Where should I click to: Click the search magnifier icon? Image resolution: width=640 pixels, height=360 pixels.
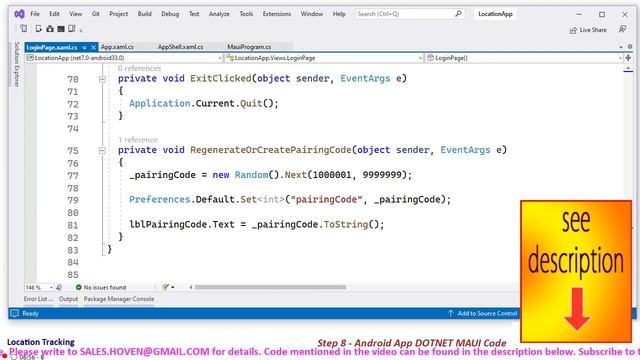pos(458,14)
